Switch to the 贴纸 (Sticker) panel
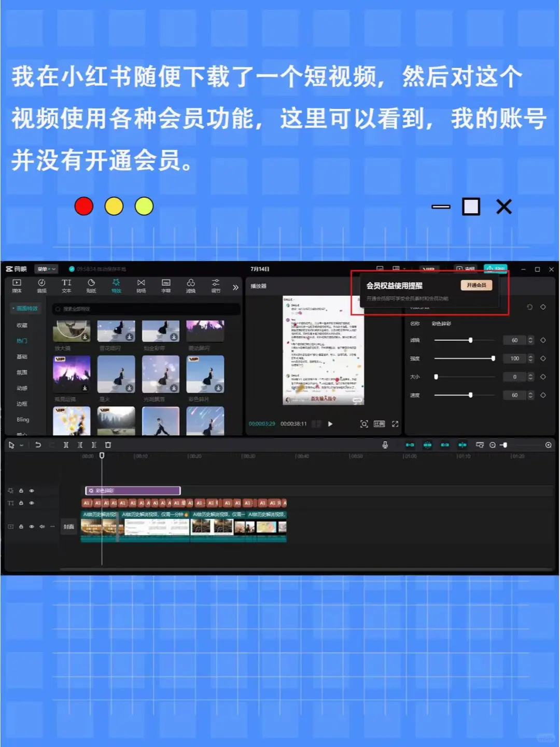This screenshot has width=560, height=747. 91,286
